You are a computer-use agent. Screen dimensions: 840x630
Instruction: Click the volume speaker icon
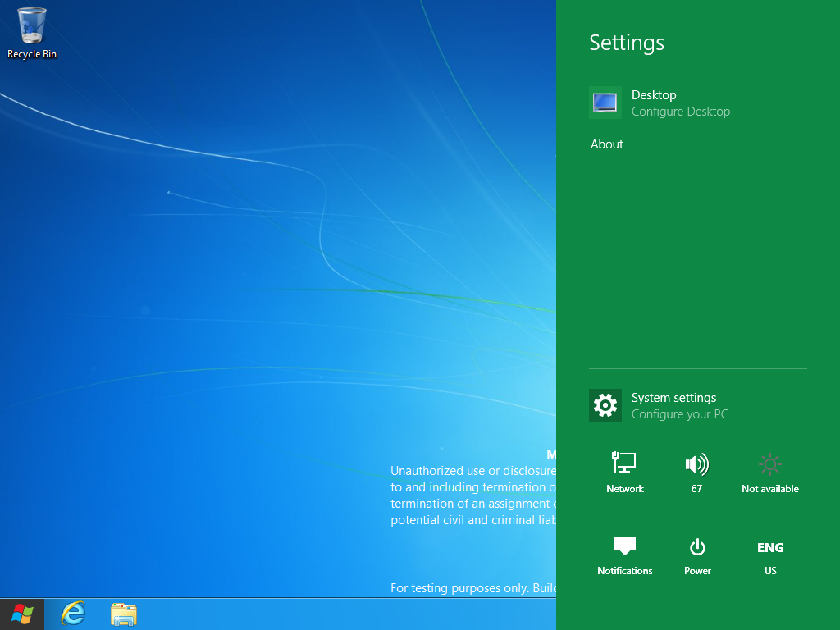tap(696, 464)
